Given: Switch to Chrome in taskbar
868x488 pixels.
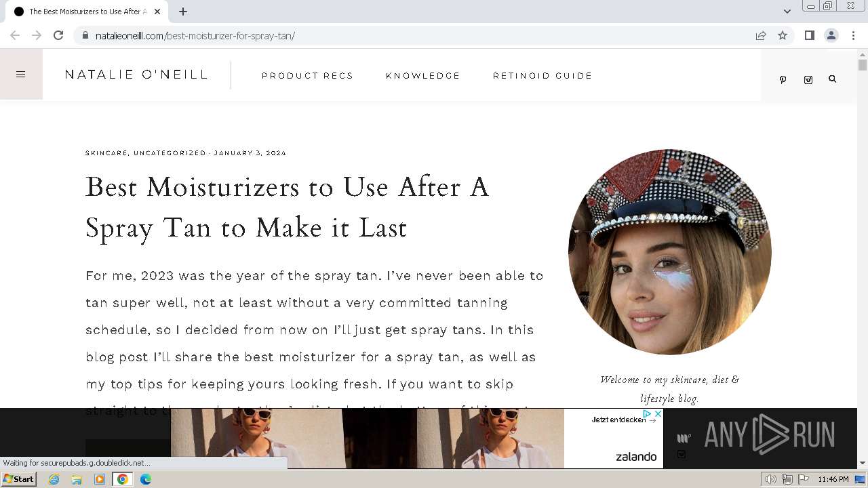Looking at the screenshot, I should 123,479.
